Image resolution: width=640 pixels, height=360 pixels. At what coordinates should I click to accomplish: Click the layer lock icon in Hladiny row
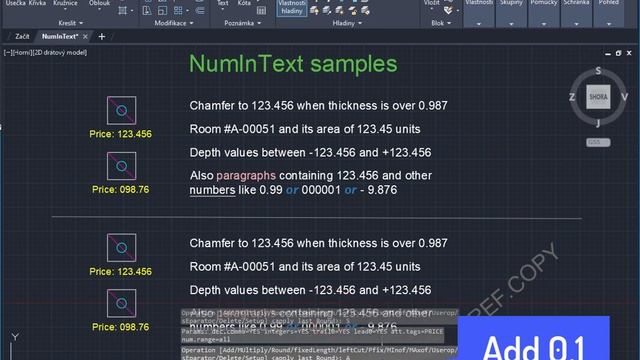[352, 11]
